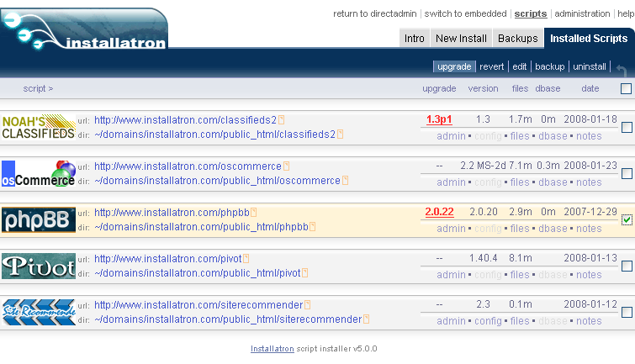Open siterecommender URL external link icon
The height and width of the screenshot is (364, 635).
[307, 305]
